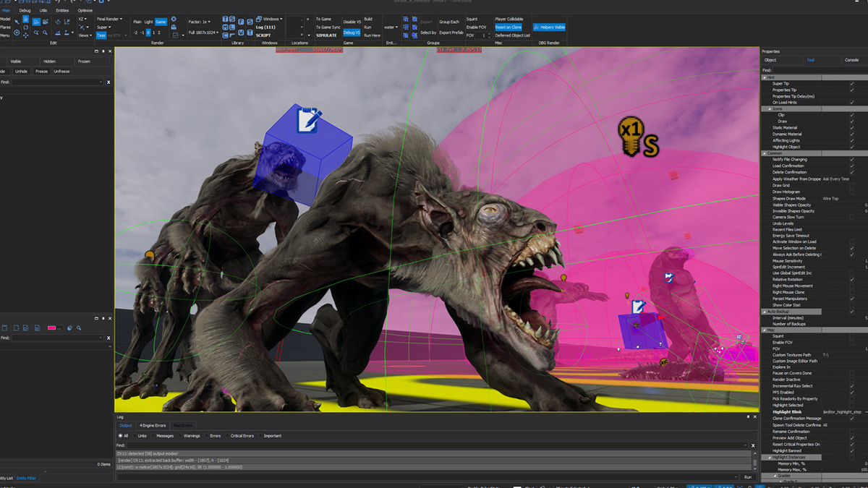
Task: Select the Warnings log filter radio button
Action: (x=181, y=436)
